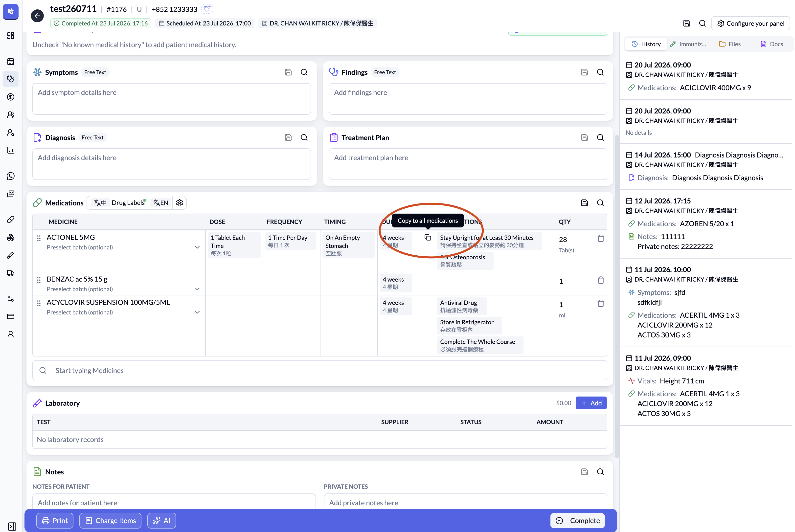Click Copy to all medications icon for ACTONEL
Image resolution: width=795 pixels, height=532 pixels.
[428, 238]
